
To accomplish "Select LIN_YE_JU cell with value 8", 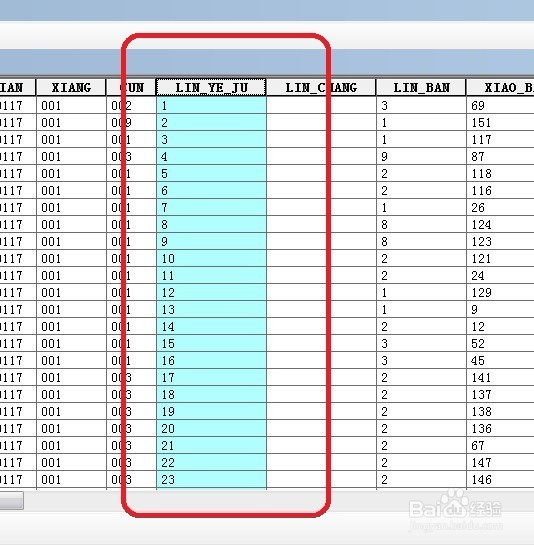I will pyautogui.click(x=211, y=225).
